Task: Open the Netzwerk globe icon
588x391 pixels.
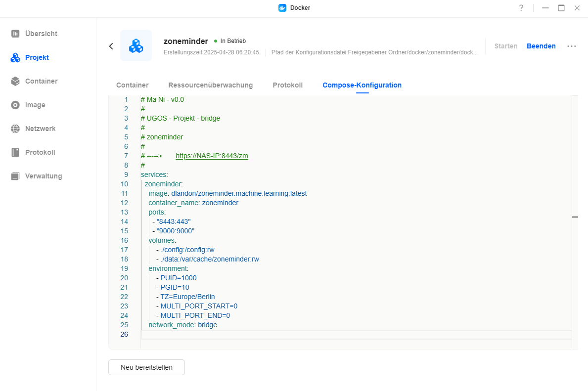Action: tap(15, 129)
